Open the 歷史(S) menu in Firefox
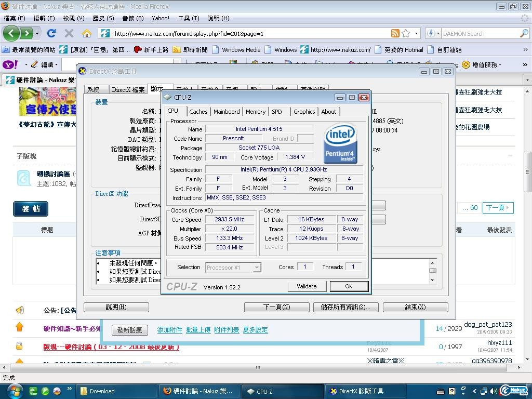The image size is (532, 399). tap(103, 18)
